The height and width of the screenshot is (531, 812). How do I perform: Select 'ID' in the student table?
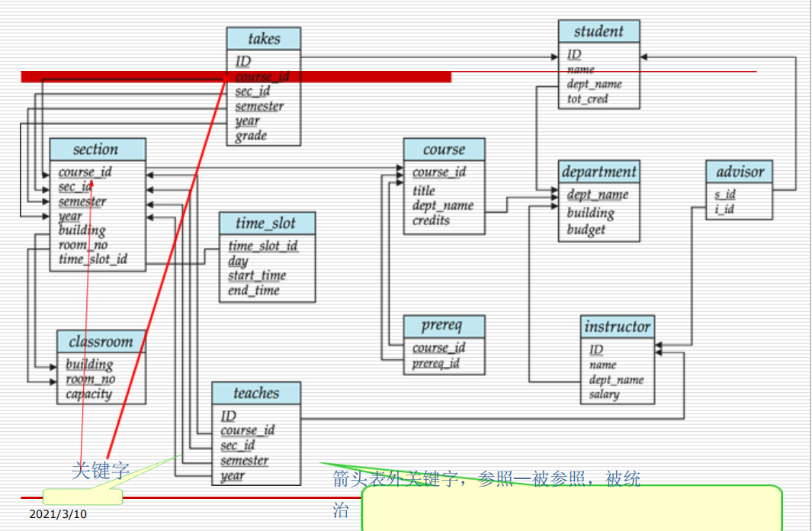coord(574,54)
